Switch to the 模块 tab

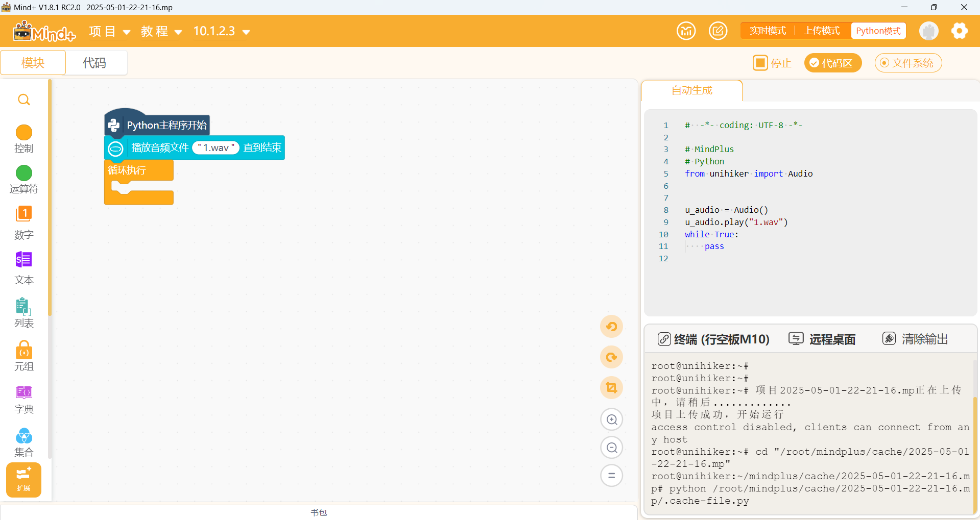(33, 63)
